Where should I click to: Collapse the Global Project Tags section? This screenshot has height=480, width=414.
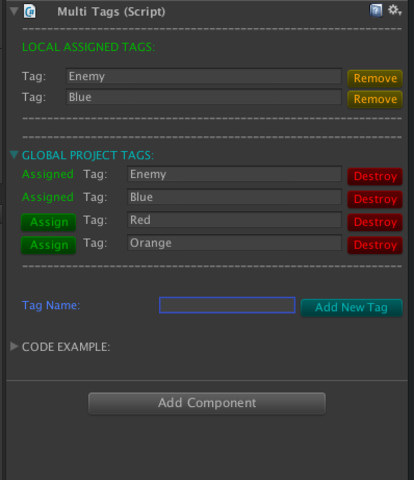14,155
